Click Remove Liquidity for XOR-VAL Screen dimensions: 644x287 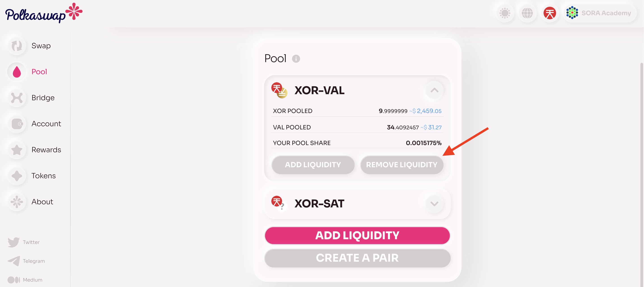click(402, 165)
